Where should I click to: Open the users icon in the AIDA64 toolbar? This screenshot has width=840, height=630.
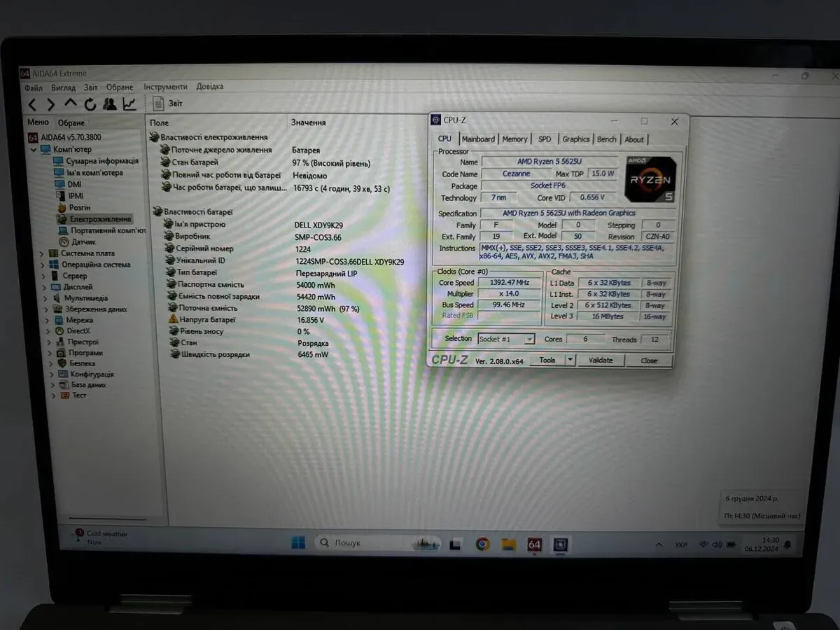pyautogui.click(x=110, y=104)
